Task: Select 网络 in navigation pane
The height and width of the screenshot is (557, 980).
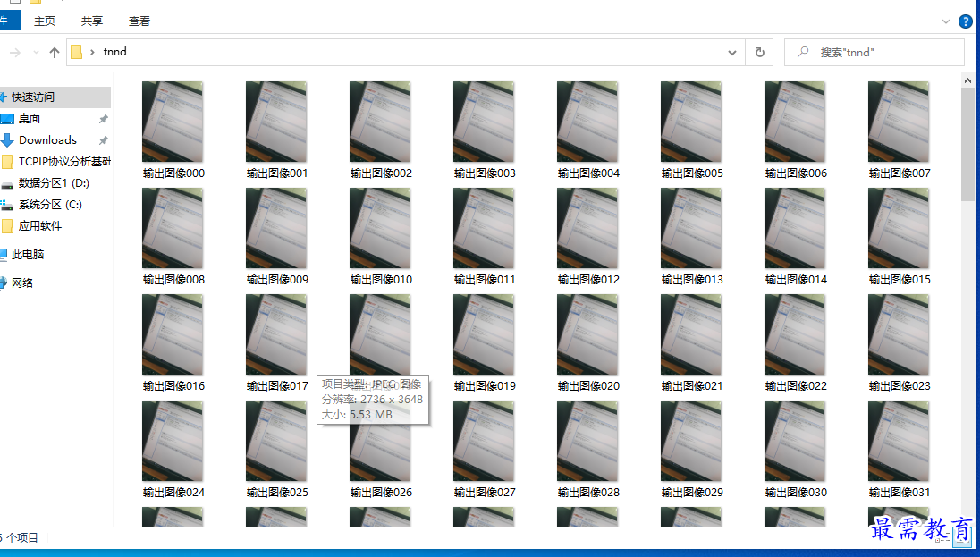Action: (22, 283)
